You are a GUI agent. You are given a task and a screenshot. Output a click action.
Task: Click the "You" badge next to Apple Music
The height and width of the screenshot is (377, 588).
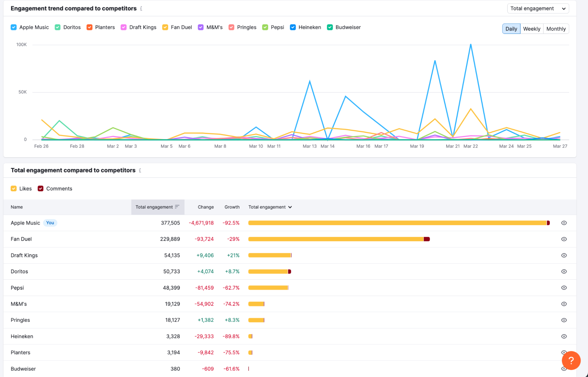point(50,223)
